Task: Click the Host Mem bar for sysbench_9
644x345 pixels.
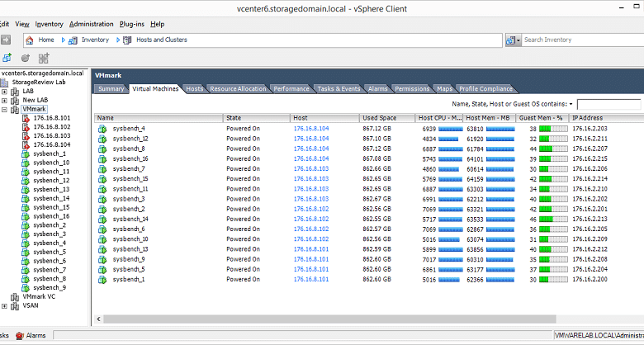Action: point(500,259)
